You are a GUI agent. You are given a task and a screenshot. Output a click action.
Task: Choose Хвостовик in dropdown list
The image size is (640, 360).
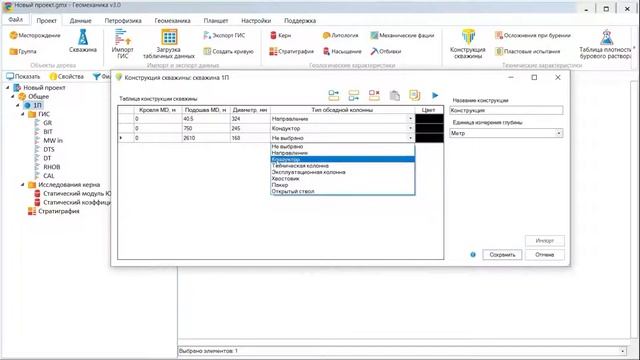pos(343,179)
